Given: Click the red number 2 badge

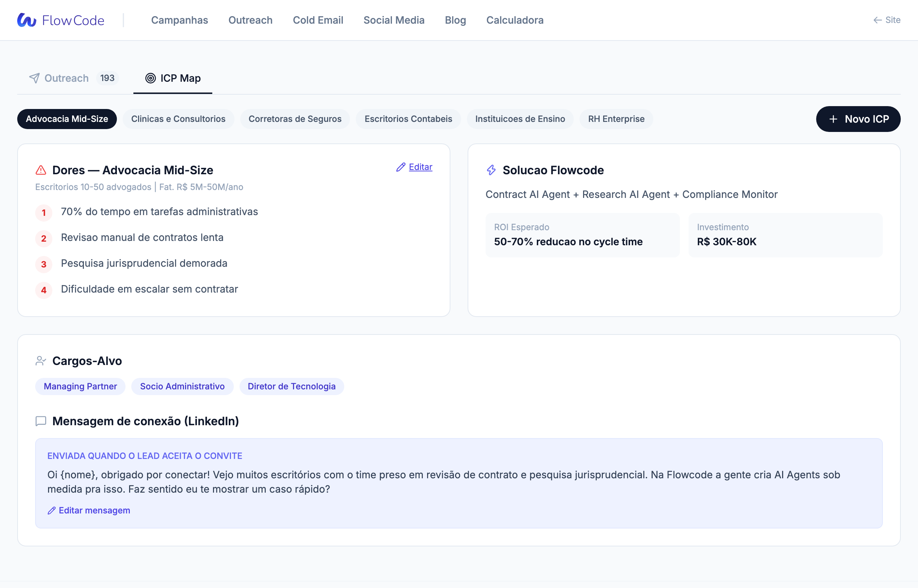Looking at the screenshot, I should pyautogui.click(x=44, y=239).
